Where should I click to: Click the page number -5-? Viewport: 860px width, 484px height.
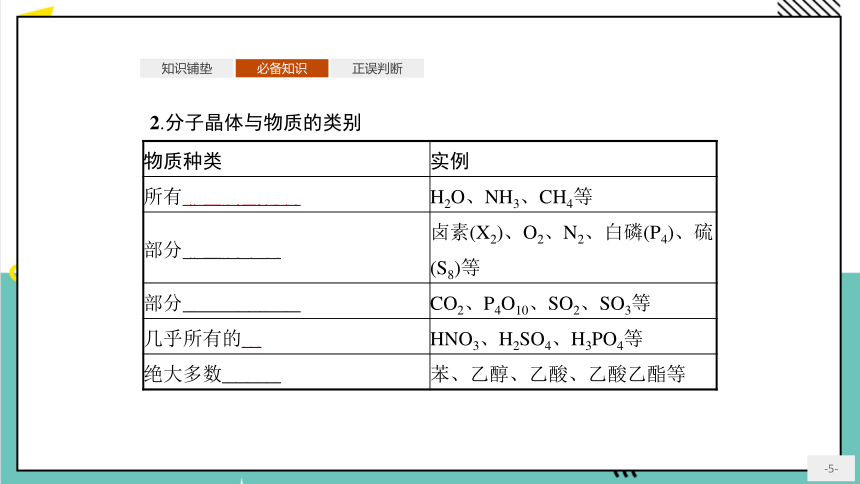coord(831,469)
